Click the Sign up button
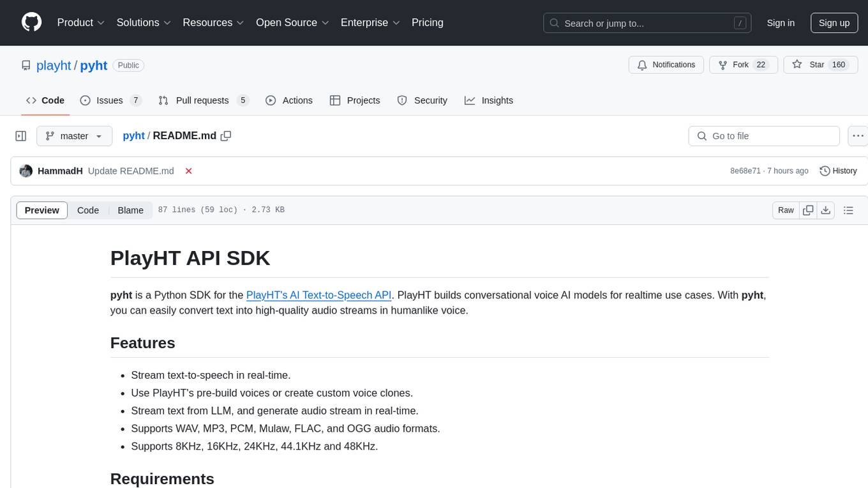Image resolution: width=868 pixels, height=488 pixels. (834, 23)
